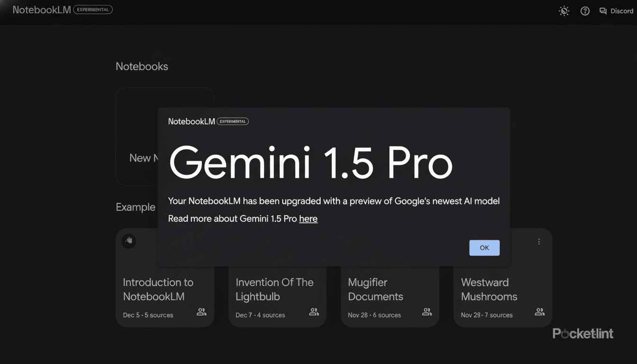Screen dimensions: 637x364
Task: Open three-dot menu on Westward Mushrooms card
Action: [539, 241]
